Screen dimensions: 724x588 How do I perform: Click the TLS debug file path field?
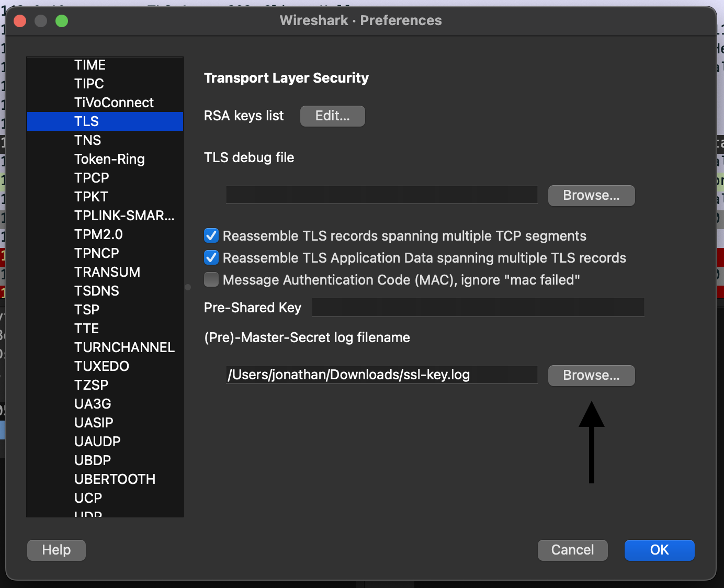[382, 195]
